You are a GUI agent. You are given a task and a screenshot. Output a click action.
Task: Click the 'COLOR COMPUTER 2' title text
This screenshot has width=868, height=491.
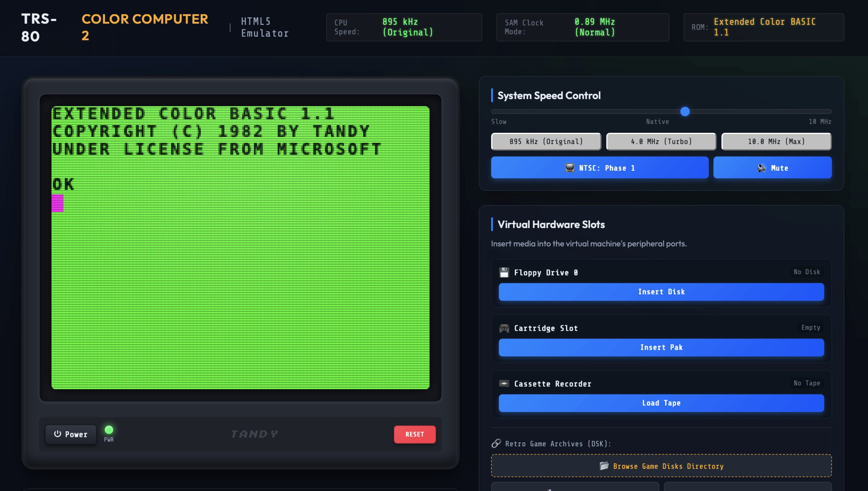click(145, 27)
